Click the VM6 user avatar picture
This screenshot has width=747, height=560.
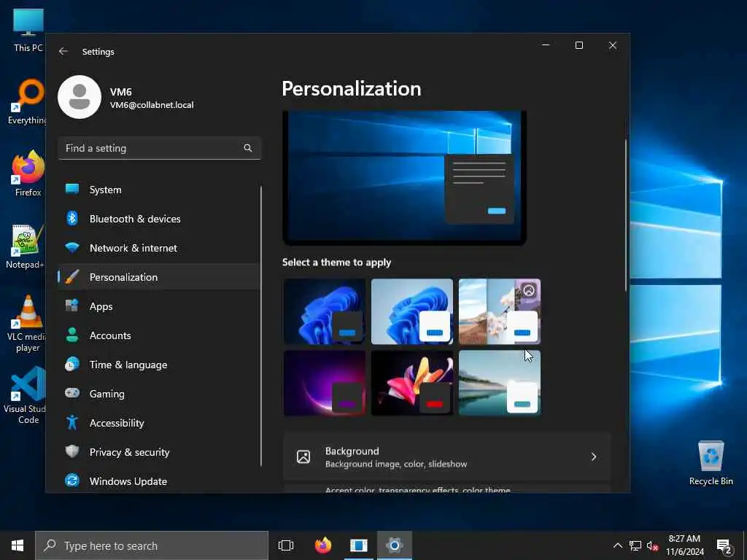pyautogui.click(x=80, y=97)
